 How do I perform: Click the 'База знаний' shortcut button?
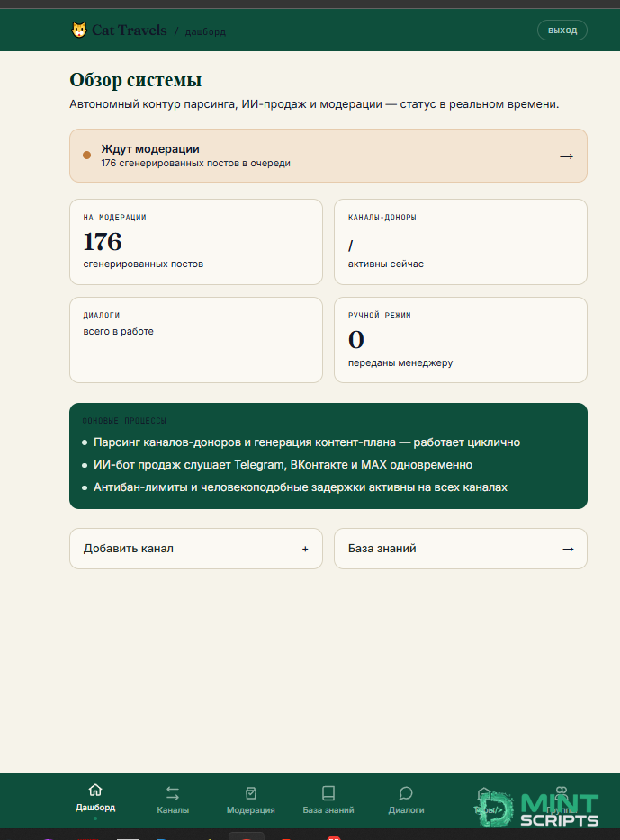461,549
